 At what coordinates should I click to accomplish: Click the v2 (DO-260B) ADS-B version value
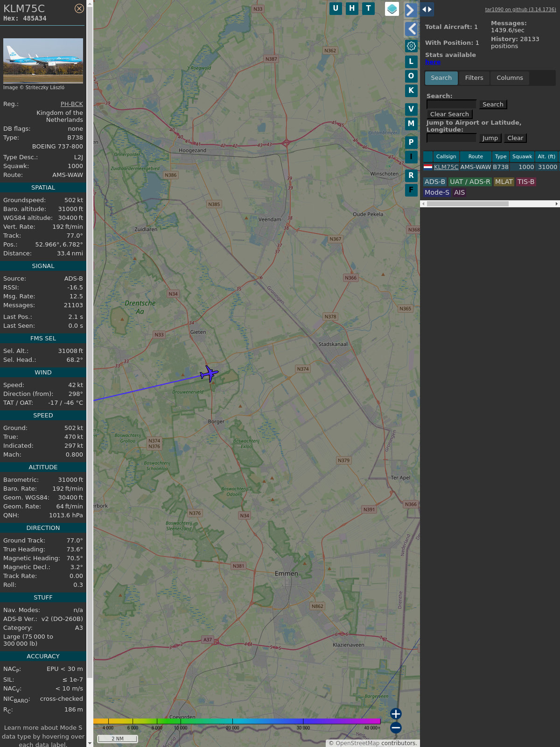[x=62, y=619]
